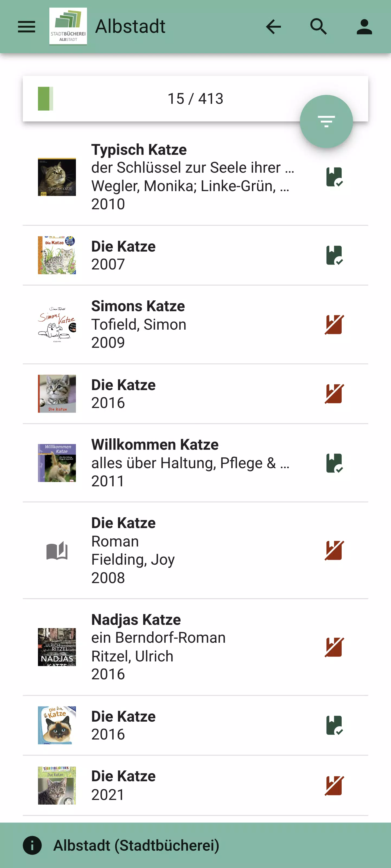
Task: Open Simons Katze by Tofield, Simon
Action: [138, 324]
